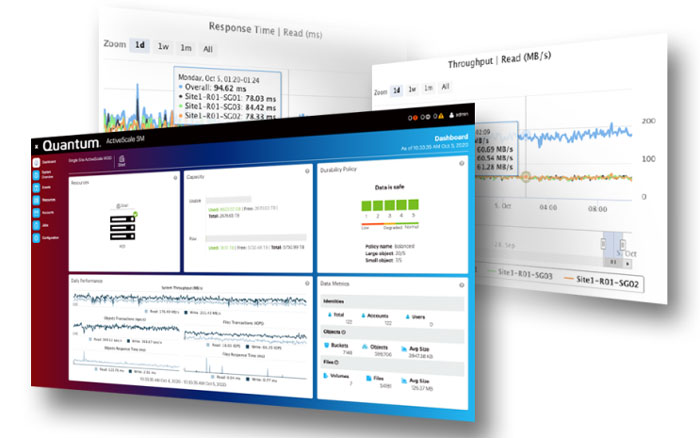
Task: Click the yellow warning triangle indicator
Action: [x=441, y=116]
